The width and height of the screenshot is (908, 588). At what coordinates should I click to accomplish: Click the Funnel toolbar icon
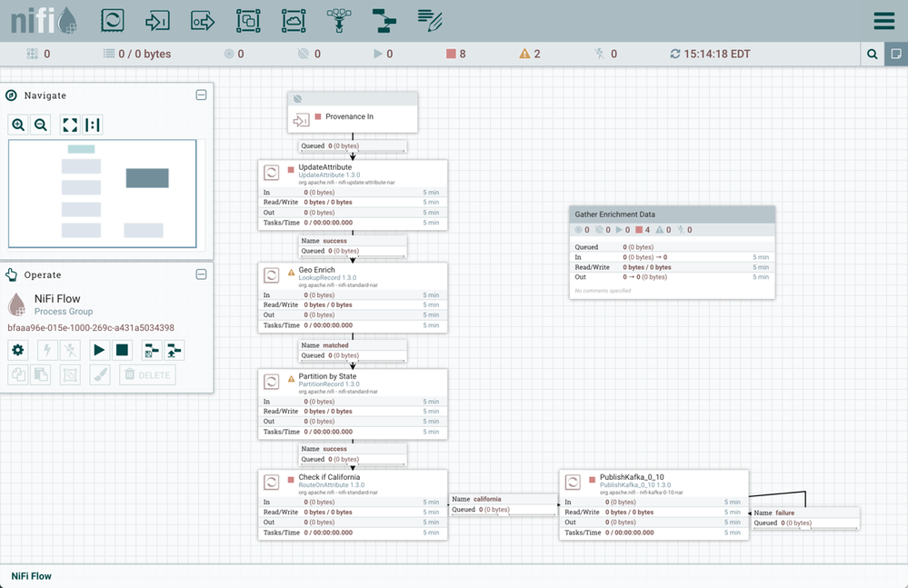[x=339, y=20]
